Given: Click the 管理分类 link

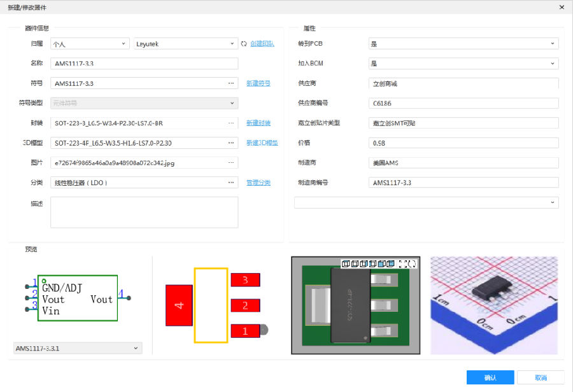Looking at the screenshot, I should tap(258, 182).
